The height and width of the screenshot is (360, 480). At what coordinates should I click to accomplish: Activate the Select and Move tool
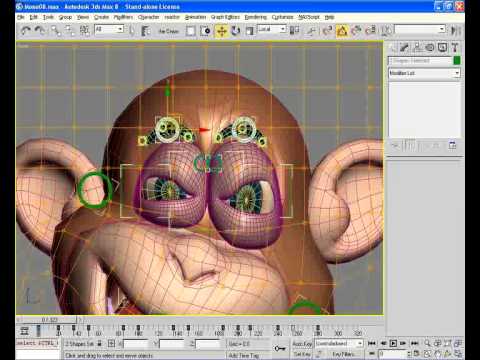coord(221,31)
